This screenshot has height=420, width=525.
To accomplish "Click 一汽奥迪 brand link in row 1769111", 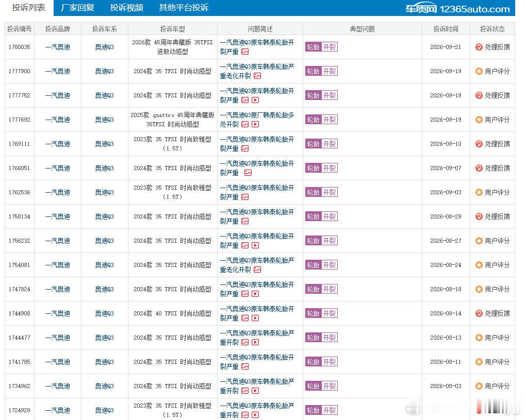I will 58,144.
